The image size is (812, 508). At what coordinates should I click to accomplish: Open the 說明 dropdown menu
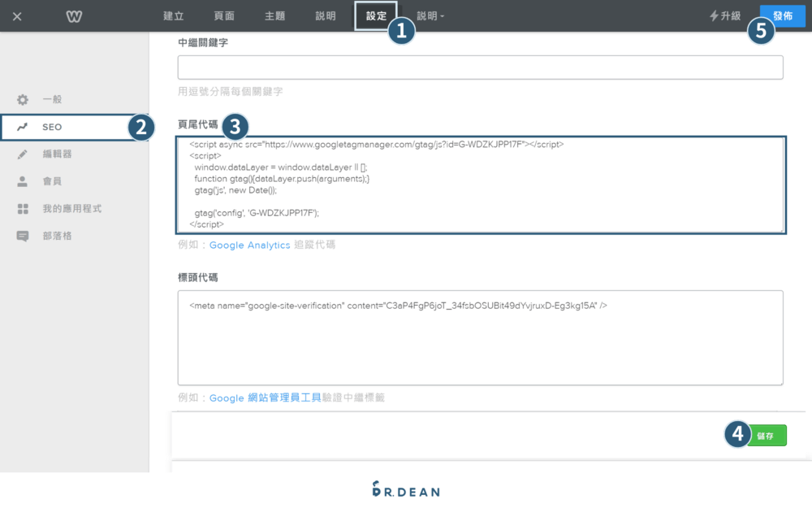pos(428,15)
